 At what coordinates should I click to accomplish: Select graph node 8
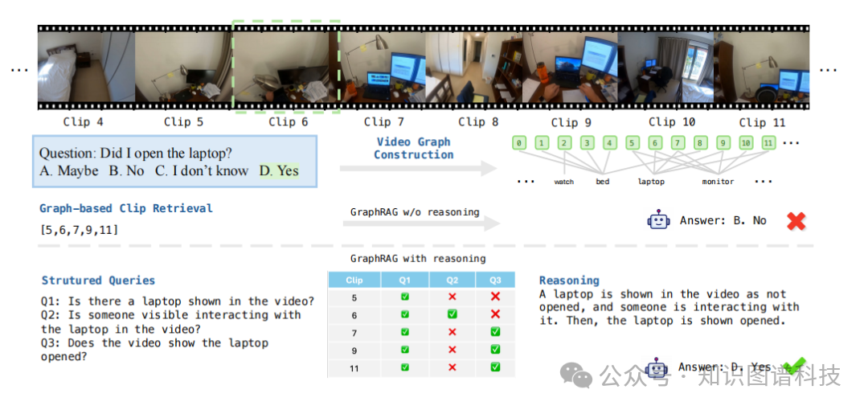click(700, 143)
